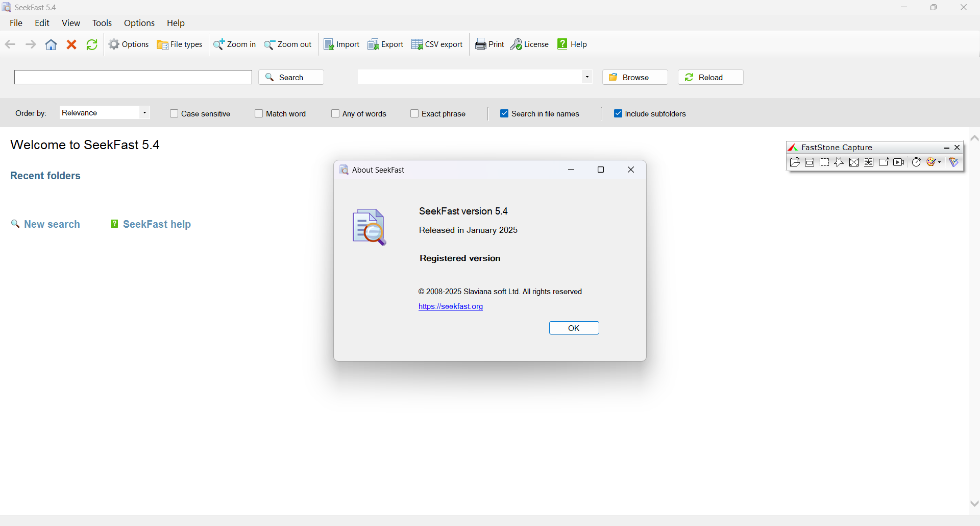Click the Reload button
980x526 pixels.
click(710, 77)
